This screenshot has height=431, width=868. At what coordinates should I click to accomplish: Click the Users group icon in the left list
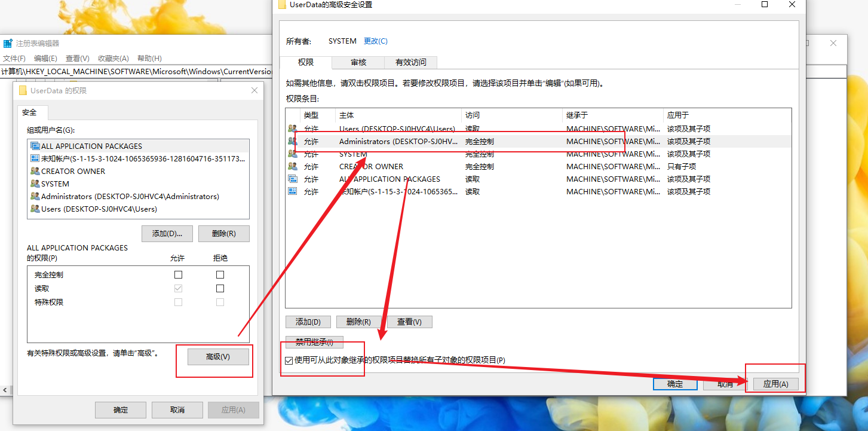tap(35, 209)
